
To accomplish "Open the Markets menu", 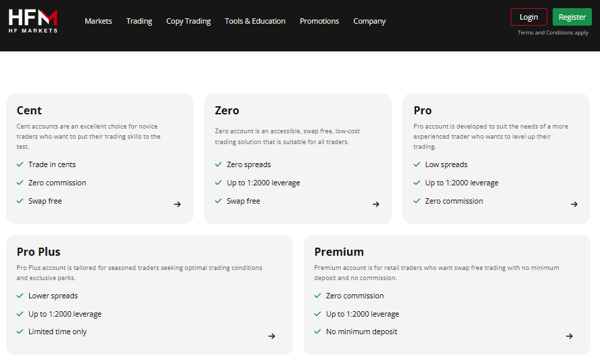I will click(98, 21).
